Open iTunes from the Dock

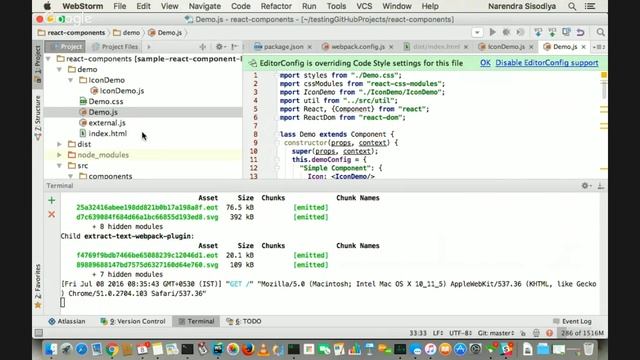click(430, 349)
